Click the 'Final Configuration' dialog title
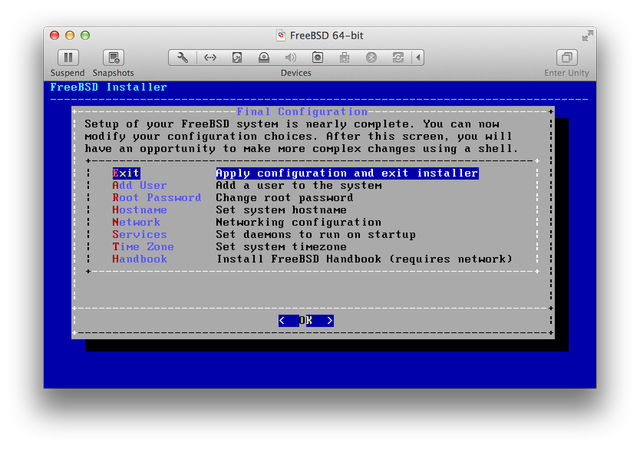640x449 pixels. pos(302,111)
